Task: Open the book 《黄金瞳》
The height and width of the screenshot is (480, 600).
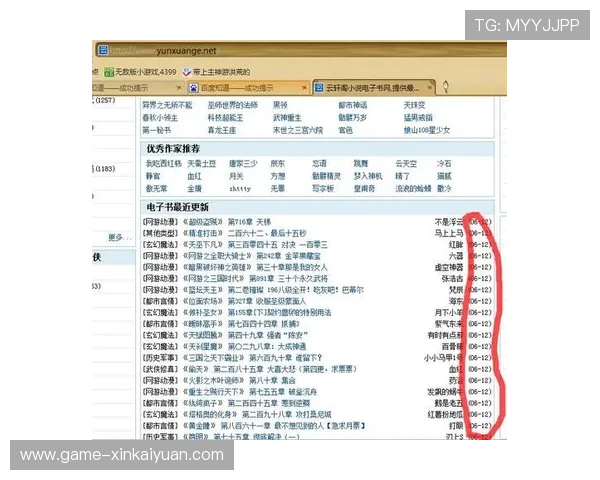Action: coord(199,426)
